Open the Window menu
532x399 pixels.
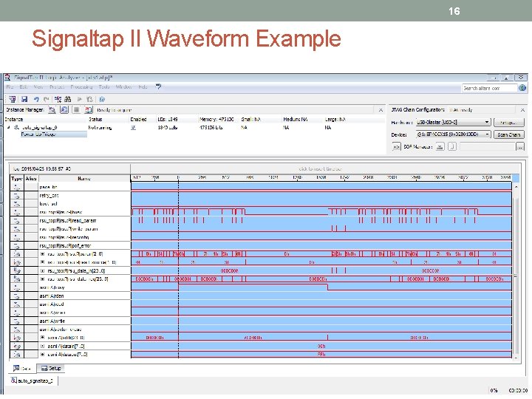tap(123, 87)
